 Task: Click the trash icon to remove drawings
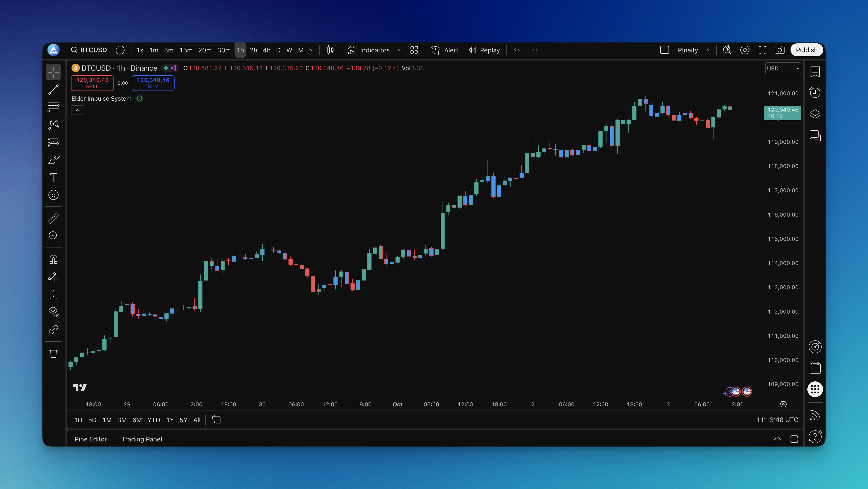pyautogui.click(x=53, y=353)
